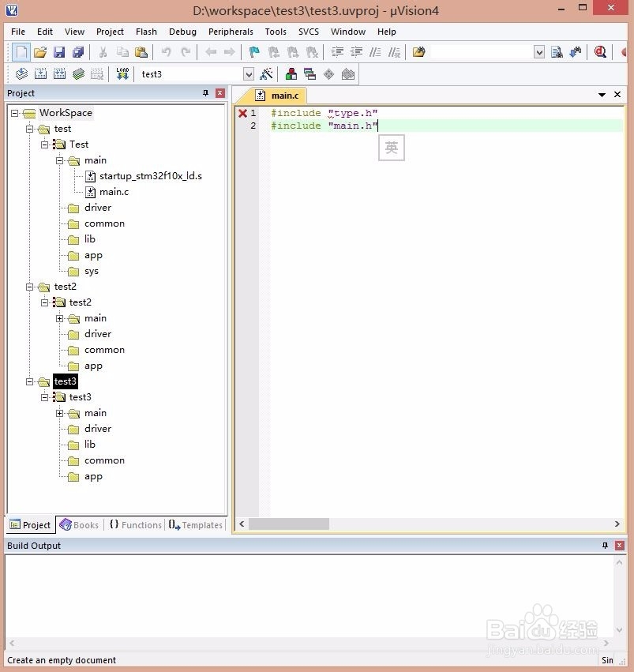Viewport: 634px width, 672px height.
Task: Click the Uncomment selection icon
Action: 394,52
